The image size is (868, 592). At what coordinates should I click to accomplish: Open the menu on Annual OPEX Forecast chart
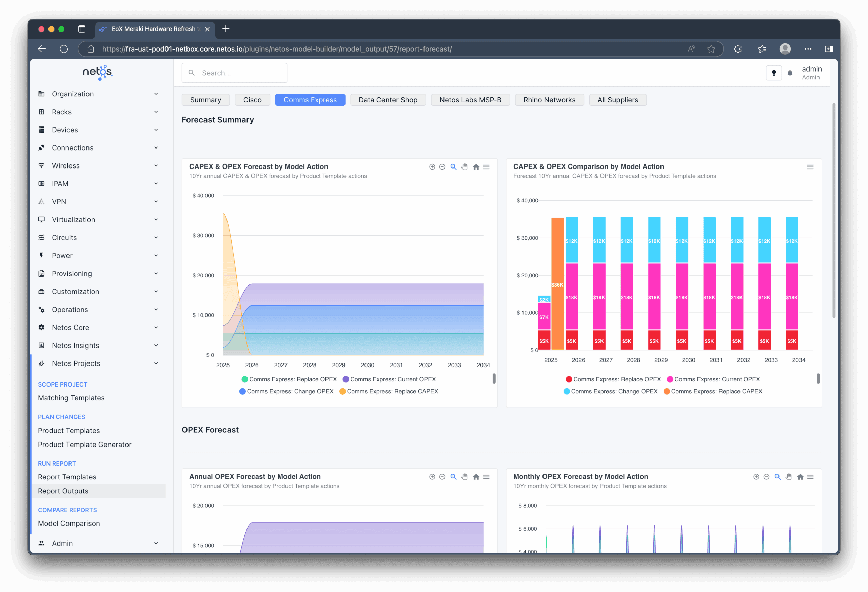pos(486,477)
